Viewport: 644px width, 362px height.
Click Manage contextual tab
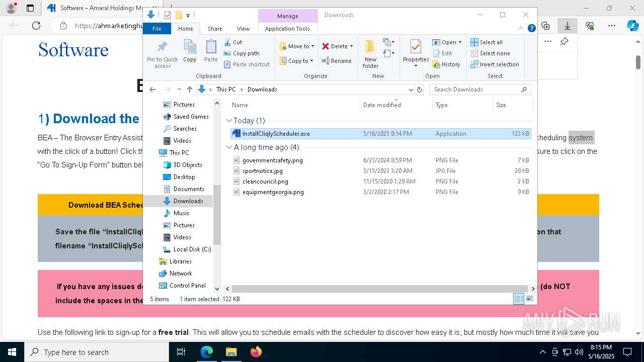pos(288,16)
